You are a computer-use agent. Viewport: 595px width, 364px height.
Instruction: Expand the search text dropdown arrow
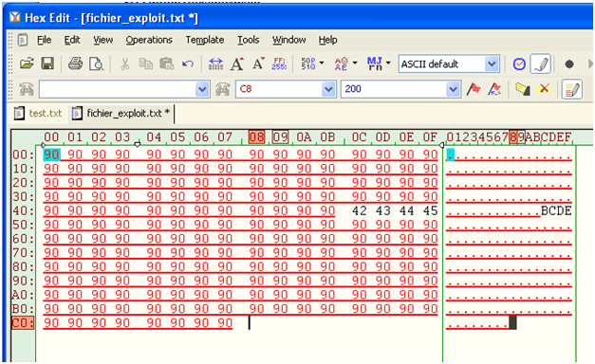[x=202, y=89]
